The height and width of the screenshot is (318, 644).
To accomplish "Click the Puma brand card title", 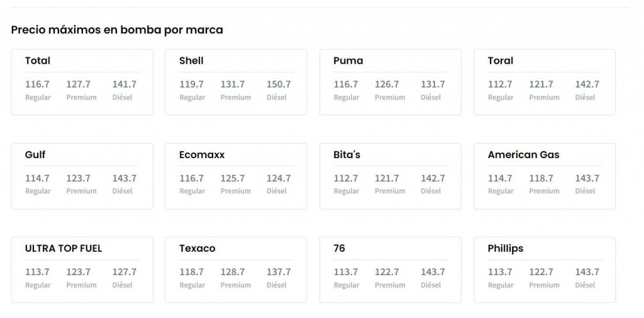I will (x=348, y=60).
